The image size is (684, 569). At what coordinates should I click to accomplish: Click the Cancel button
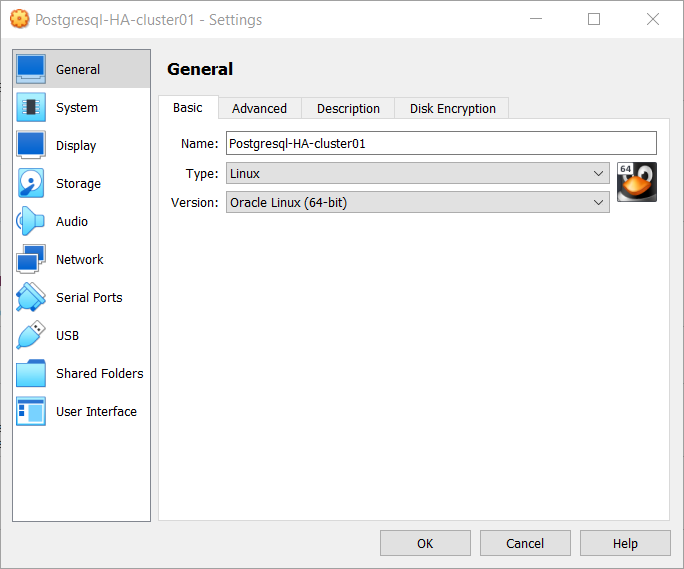pos(525,544)
